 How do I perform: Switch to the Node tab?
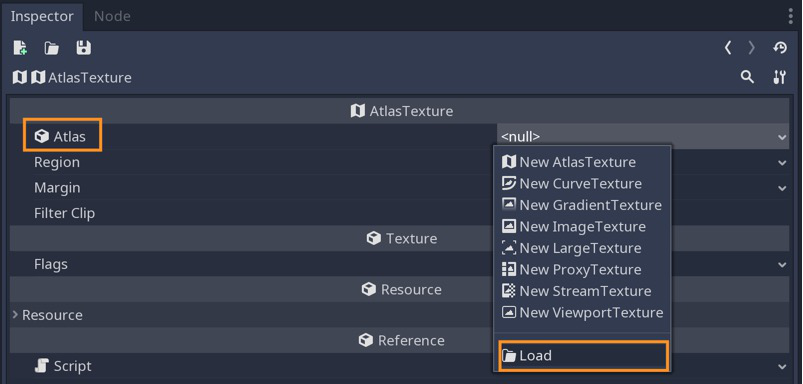pos(112,16)
